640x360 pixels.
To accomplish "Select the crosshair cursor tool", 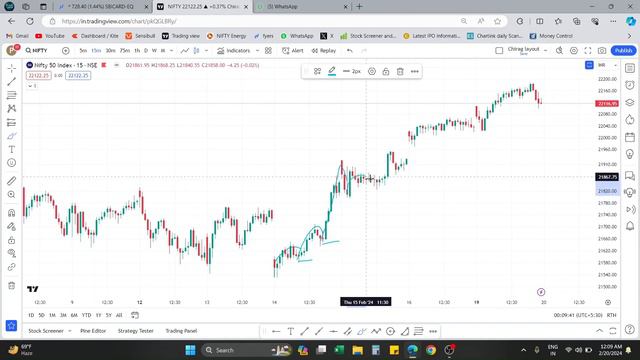I will pyautogui.click(x=11, y=68).
